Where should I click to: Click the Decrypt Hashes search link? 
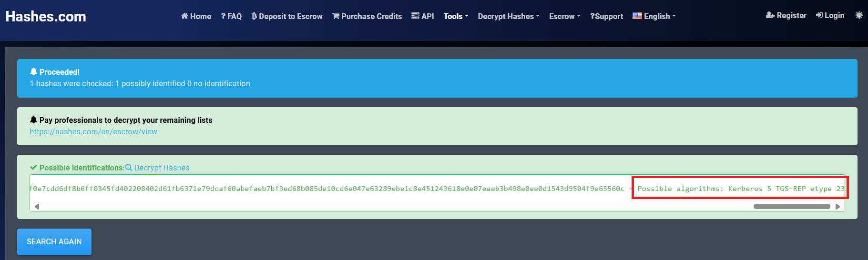pos(157,168)
